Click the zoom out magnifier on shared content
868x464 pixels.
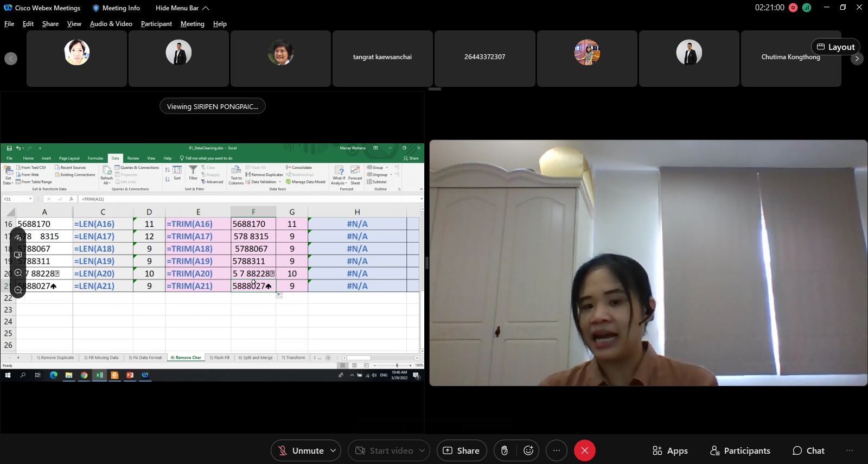tap(18, 290)
